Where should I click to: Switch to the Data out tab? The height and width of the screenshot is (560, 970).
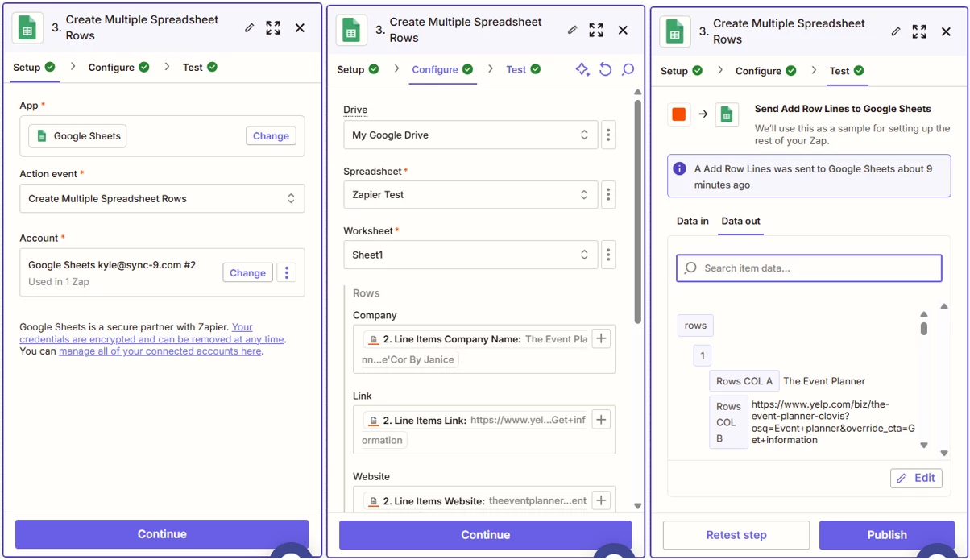[x=740, y=221]
